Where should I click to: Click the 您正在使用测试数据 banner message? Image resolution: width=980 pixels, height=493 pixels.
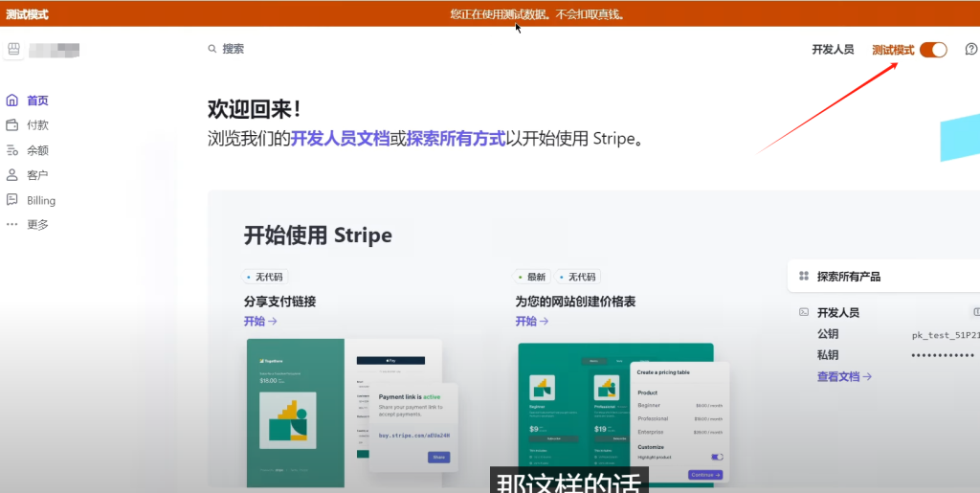click(537, 13)
